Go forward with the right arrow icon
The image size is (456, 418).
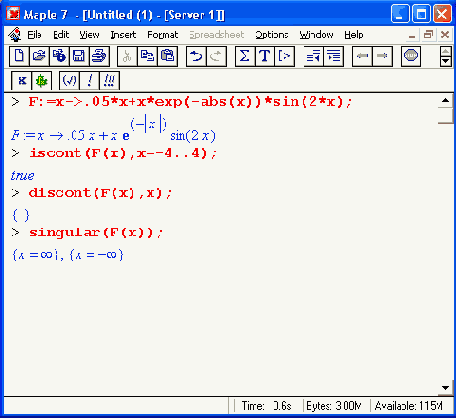click(383, 56)
